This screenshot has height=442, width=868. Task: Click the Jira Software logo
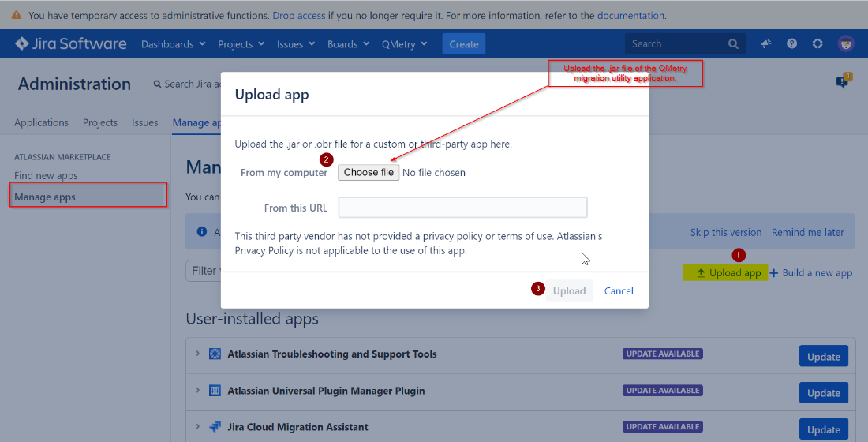(x=70, y=43)
